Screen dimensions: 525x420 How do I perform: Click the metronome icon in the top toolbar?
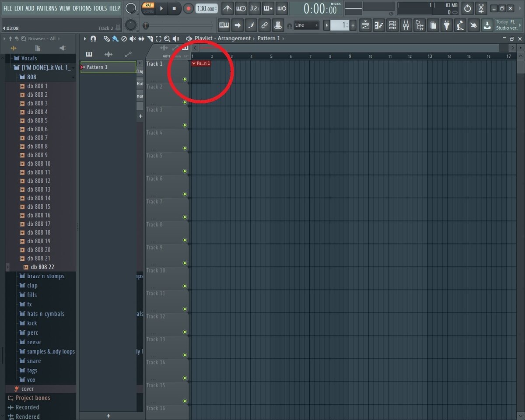pos(227,8)
